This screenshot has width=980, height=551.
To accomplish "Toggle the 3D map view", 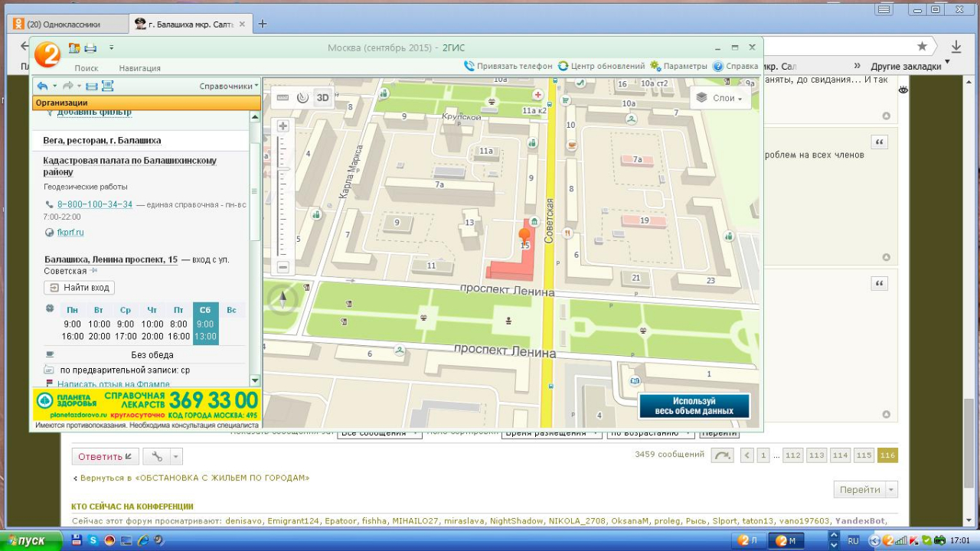I will (x=323, y=98).
